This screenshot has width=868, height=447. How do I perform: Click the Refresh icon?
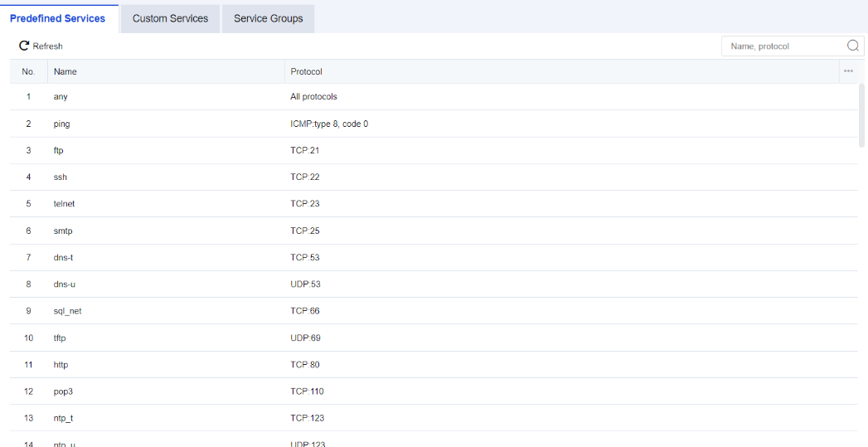coord(24,46)
